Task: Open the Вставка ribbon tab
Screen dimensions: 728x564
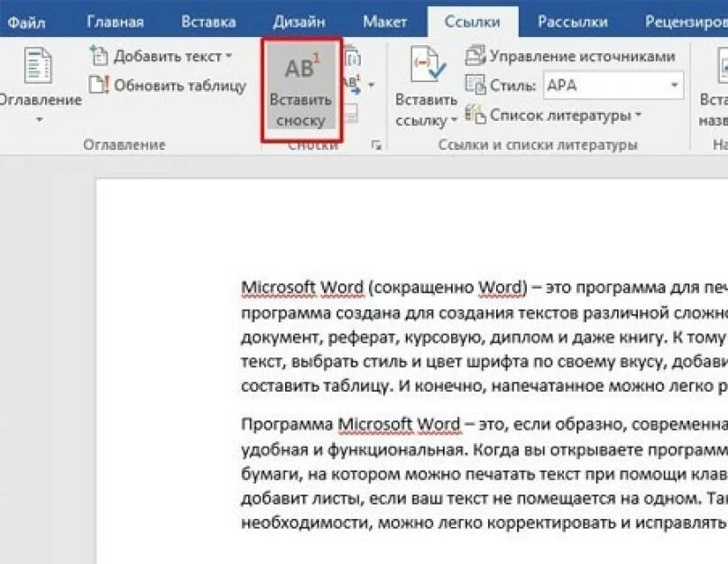Action: (x=208, y=22)
